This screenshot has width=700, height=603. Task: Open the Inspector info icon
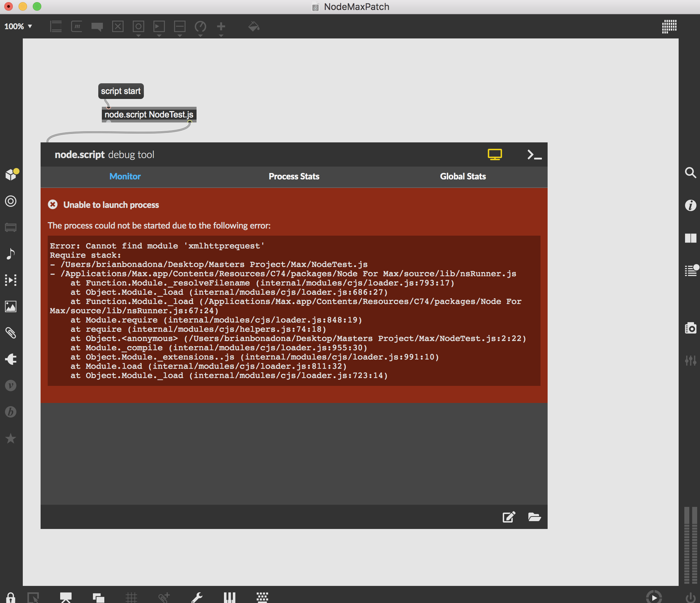coord(691,205)
